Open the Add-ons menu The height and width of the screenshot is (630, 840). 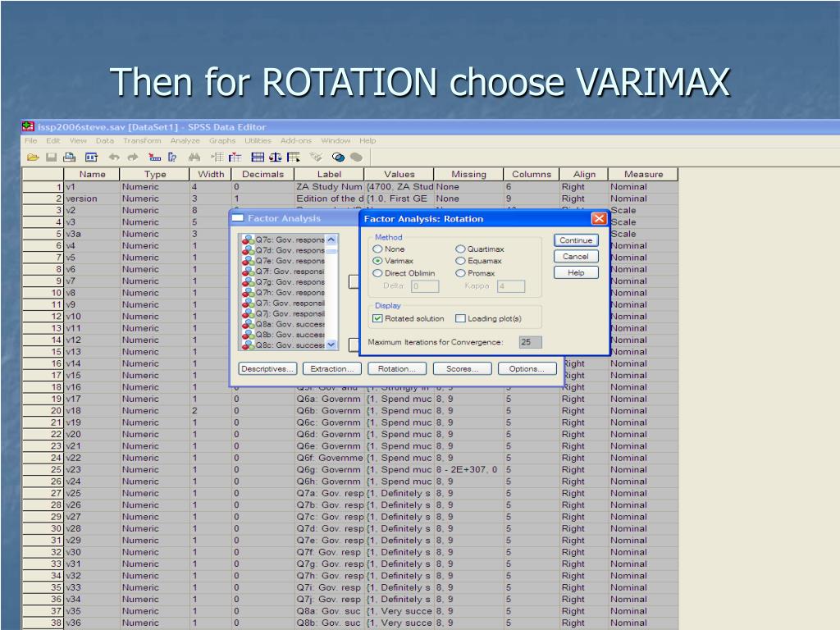coord(296,140)
